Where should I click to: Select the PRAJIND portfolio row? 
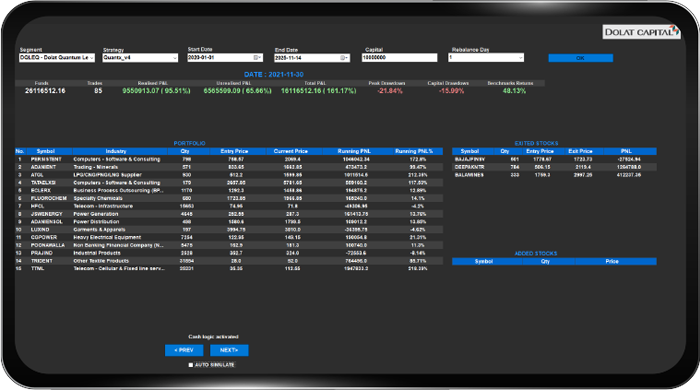(229, 253)
